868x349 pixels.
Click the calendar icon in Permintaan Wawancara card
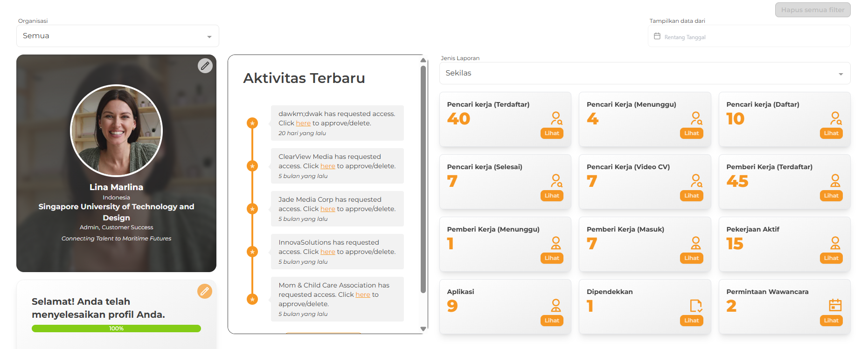click(x=835, y=305)
